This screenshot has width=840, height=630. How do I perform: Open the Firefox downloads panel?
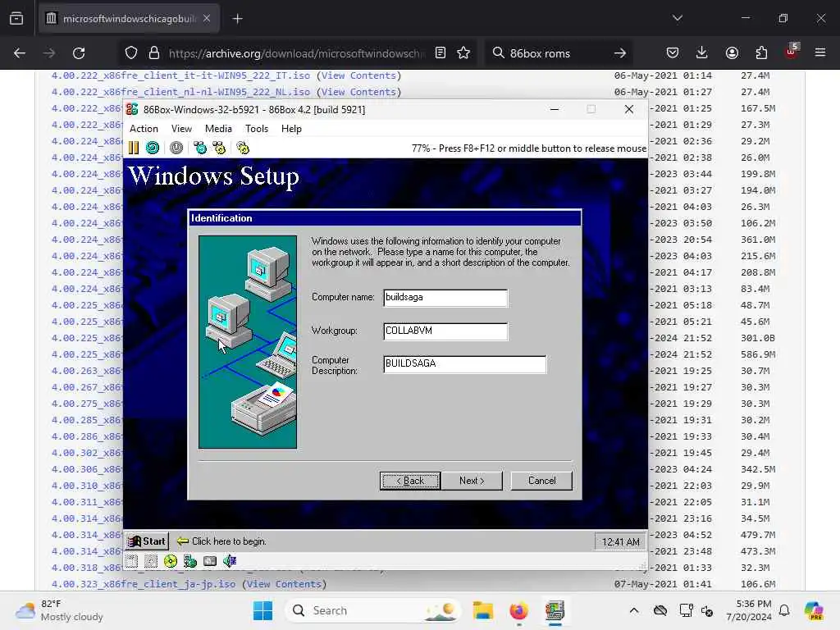coord(702,53)
